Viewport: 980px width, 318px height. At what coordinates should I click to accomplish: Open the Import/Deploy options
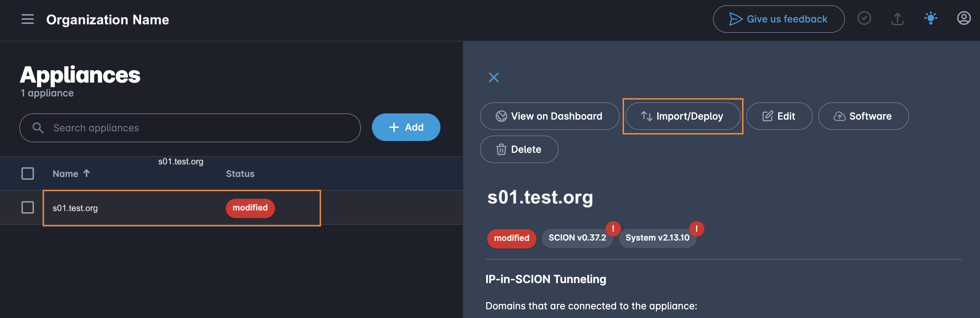tap(683, 116)
